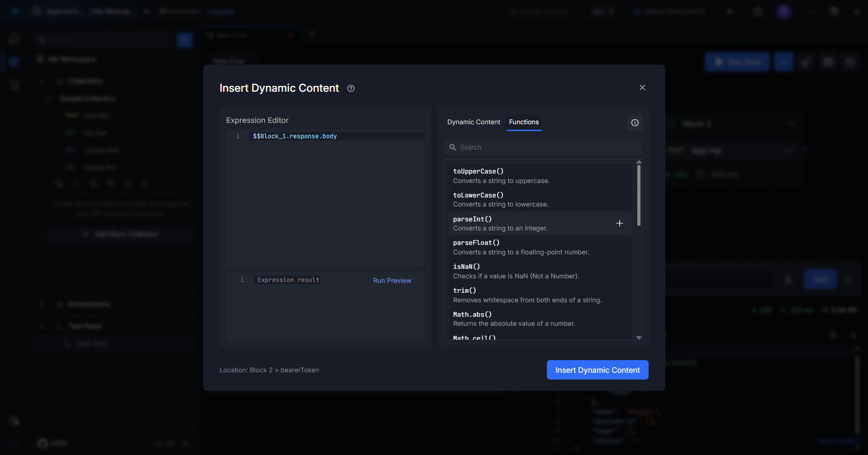Focus the functions Search field
Viewport: 868px width, 455px height.
547,147
